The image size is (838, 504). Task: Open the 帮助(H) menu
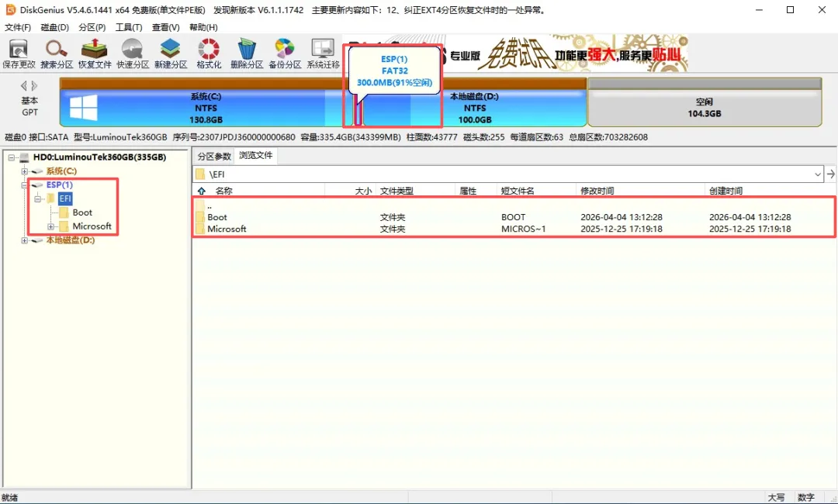coord(203,27)
